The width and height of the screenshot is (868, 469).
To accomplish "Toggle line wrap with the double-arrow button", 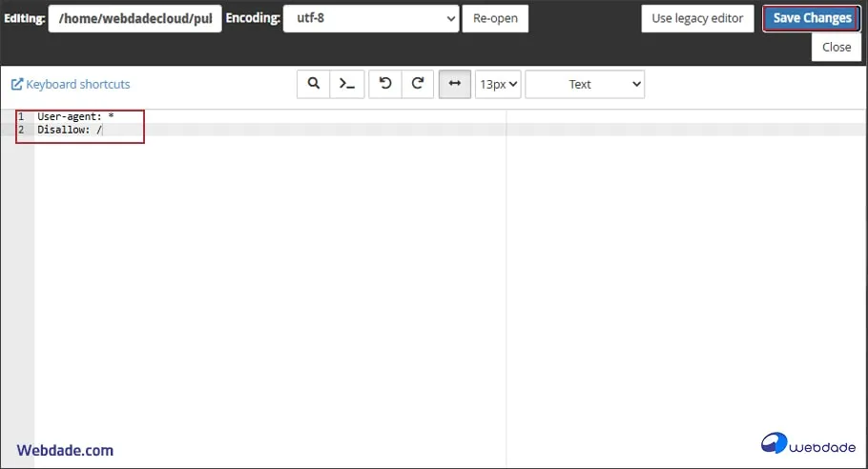I will [x=455, y=84].
